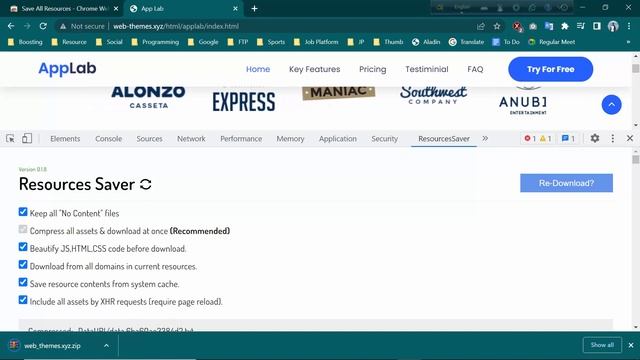Viewport: 640px width, 360px height.
Task: Open Chrome's three-dot menu
Action: pyautogui.click(x=629, y=26)
